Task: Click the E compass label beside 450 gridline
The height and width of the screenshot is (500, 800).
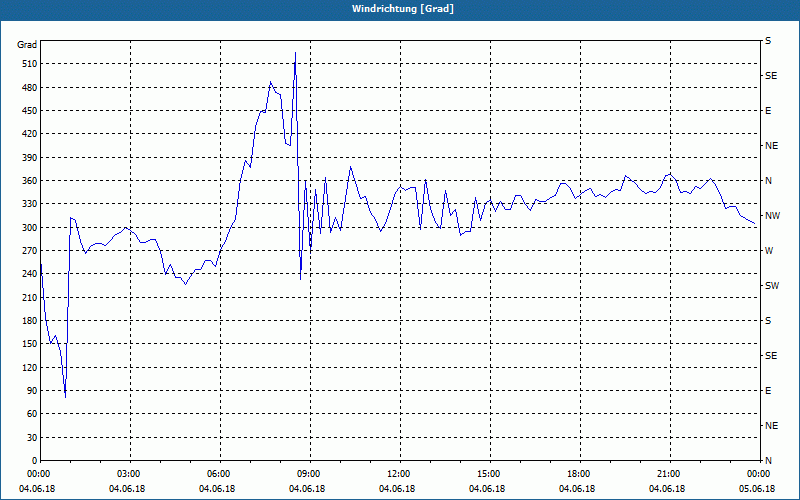Action: click(768, 111)
